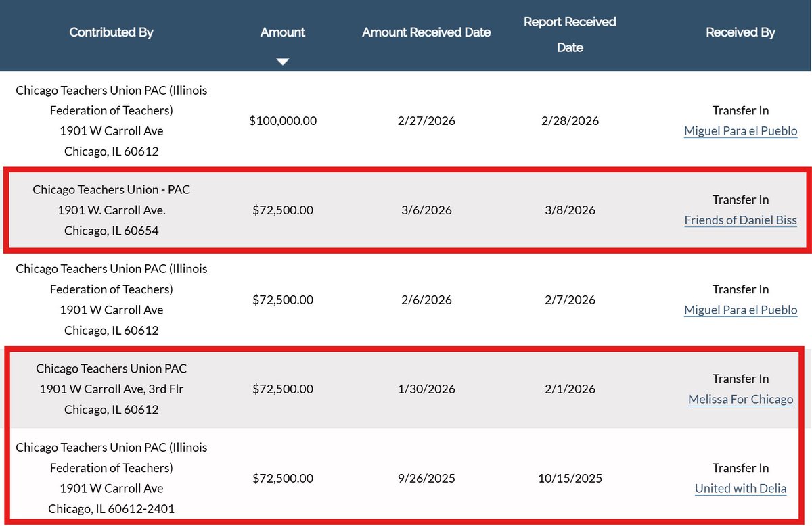Select the 3/6/2026 received date
This screenshot has height=526, width=812.
coord(426,210)
